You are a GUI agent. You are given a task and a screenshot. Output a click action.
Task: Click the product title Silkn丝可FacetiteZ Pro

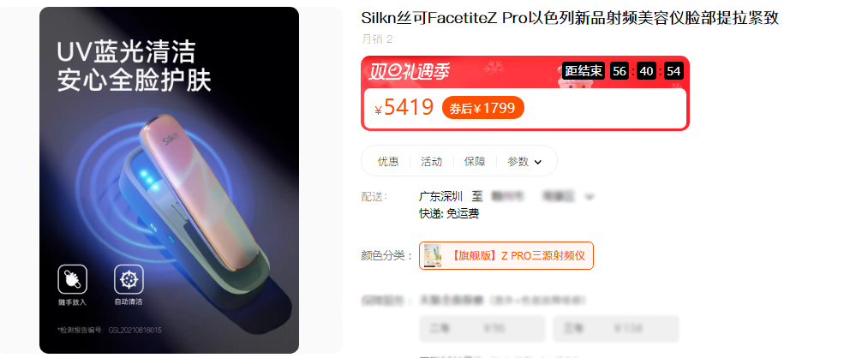pyautogui.click(x=570, y=18)
